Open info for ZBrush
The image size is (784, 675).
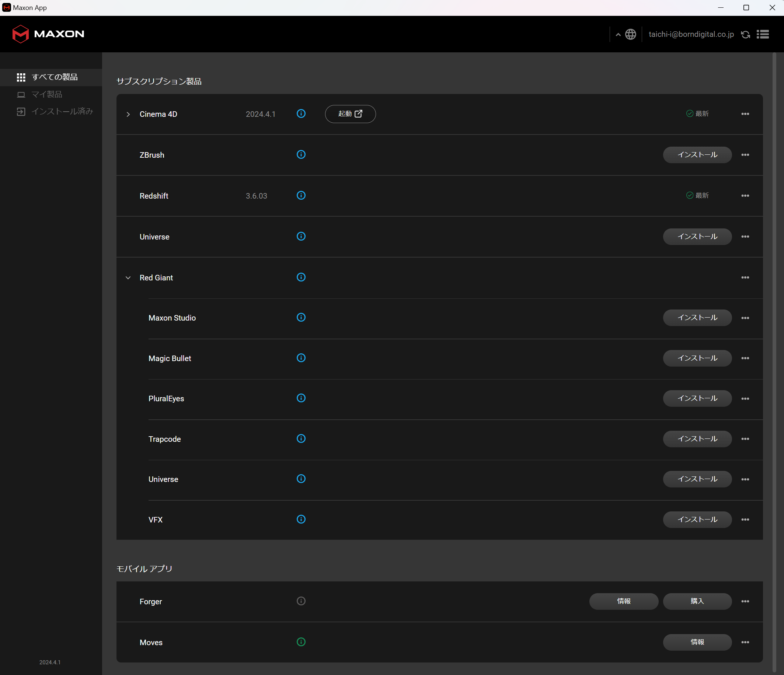(301, 154)
